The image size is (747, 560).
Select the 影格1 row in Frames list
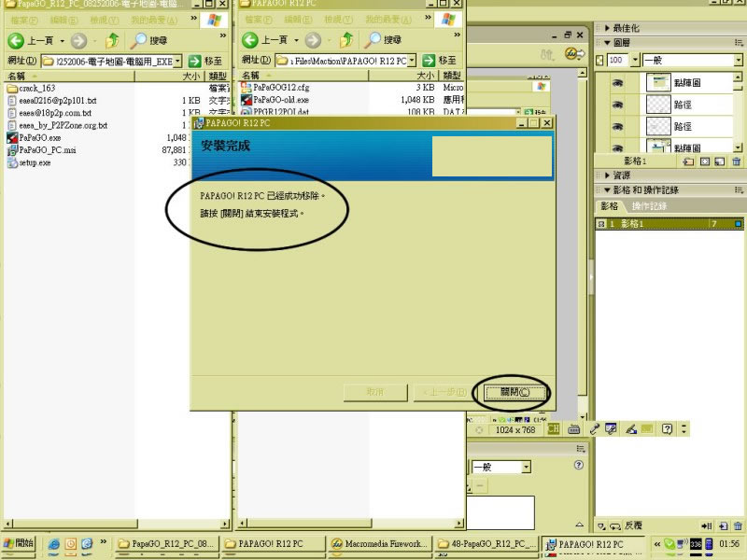click(x=669, y=223)
